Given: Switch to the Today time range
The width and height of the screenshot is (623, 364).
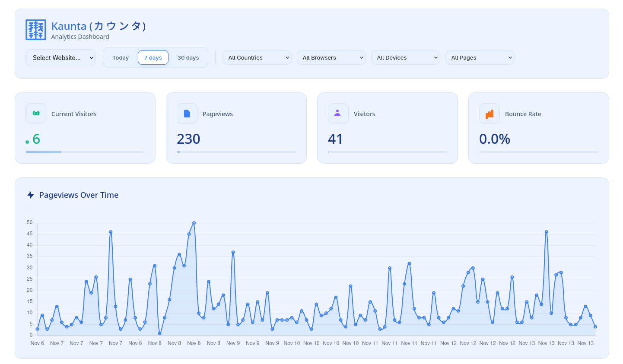Looking at the screenshot, I should [x=120, y=57].
